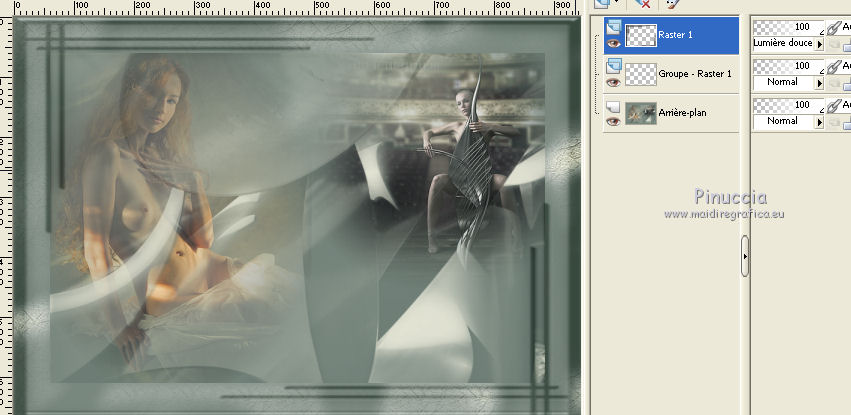Viewport: 851px width, 415px height.
Task: Click Arrière-plan Normal blend mode field
Action: tap(784, 122)
